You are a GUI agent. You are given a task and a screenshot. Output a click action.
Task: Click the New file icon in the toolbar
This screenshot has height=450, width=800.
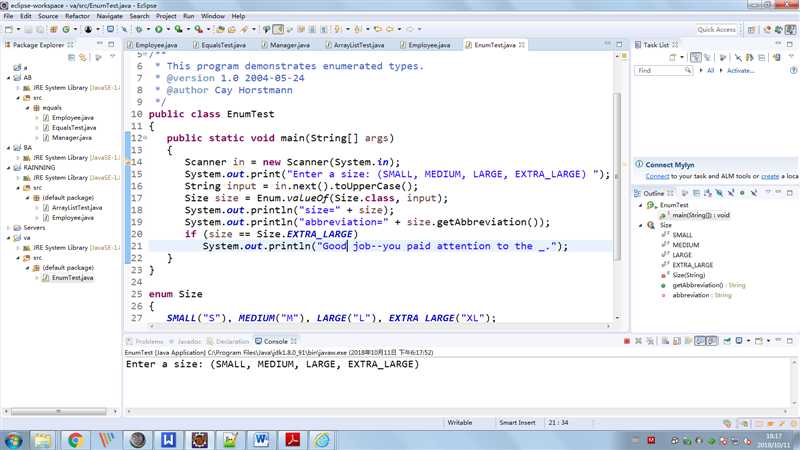pyautogui.click(x=9, y=29)
